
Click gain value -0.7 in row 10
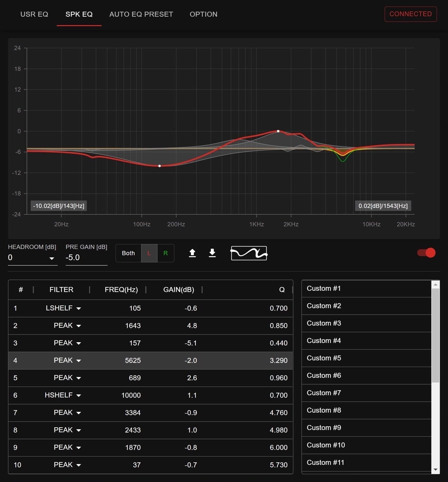point(191,465)
